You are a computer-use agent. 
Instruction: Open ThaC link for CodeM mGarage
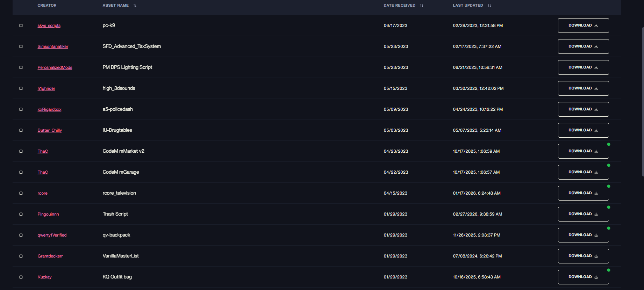coord(43,172)
